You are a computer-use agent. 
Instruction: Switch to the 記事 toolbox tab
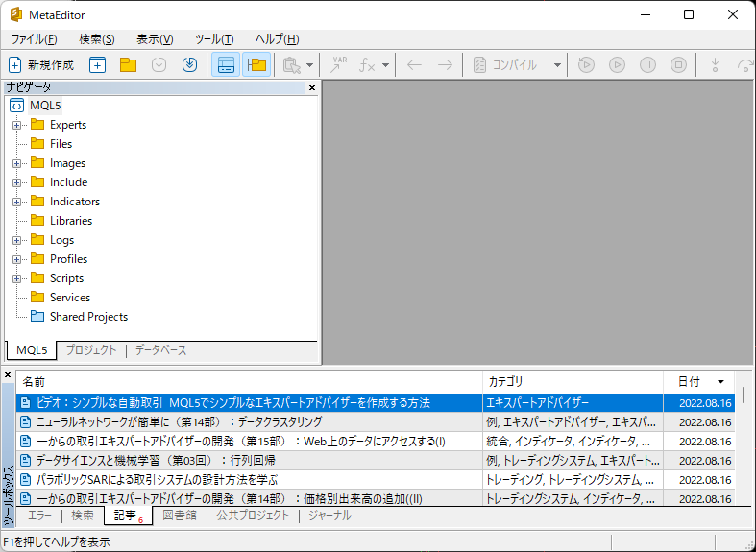(x=129, y=516)
